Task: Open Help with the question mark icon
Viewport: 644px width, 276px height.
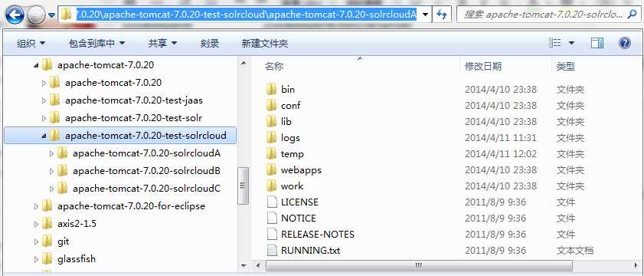Action: [x=625, y=43]
